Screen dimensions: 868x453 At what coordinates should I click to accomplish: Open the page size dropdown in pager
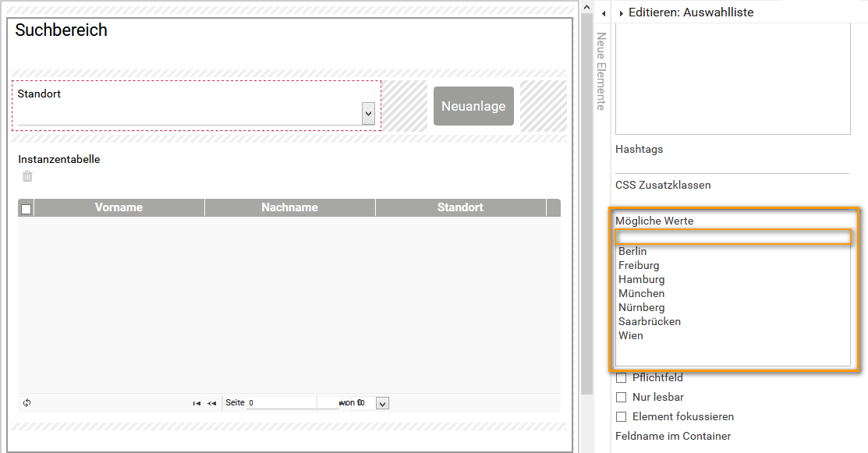382,403
